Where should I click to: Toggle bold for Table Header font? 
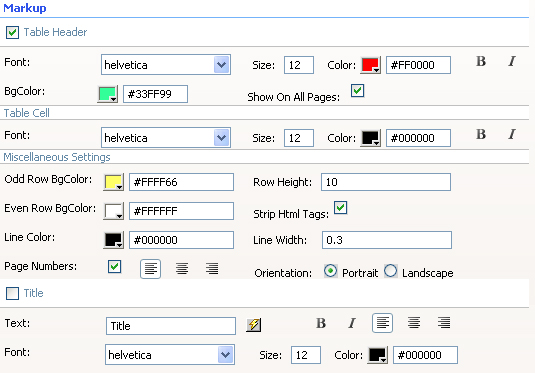point(481,61)
